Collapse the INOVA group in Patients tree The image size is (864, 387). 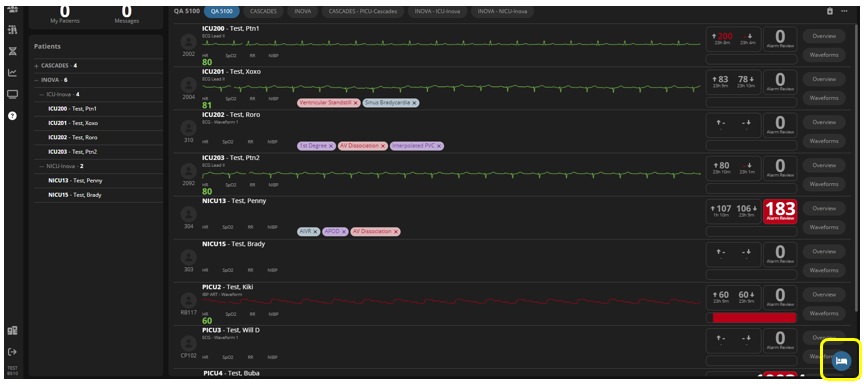pyautogui.click(x=37, y=80)
